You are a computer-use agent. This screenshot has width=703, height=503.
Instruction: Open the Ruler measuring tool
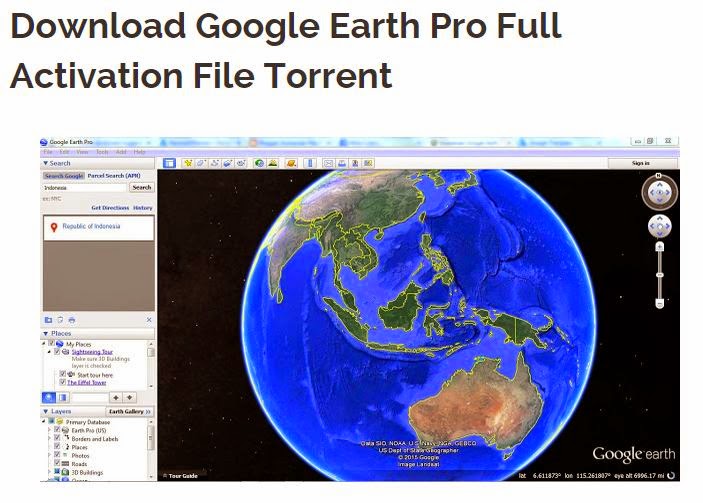click(x=310, y=163)
